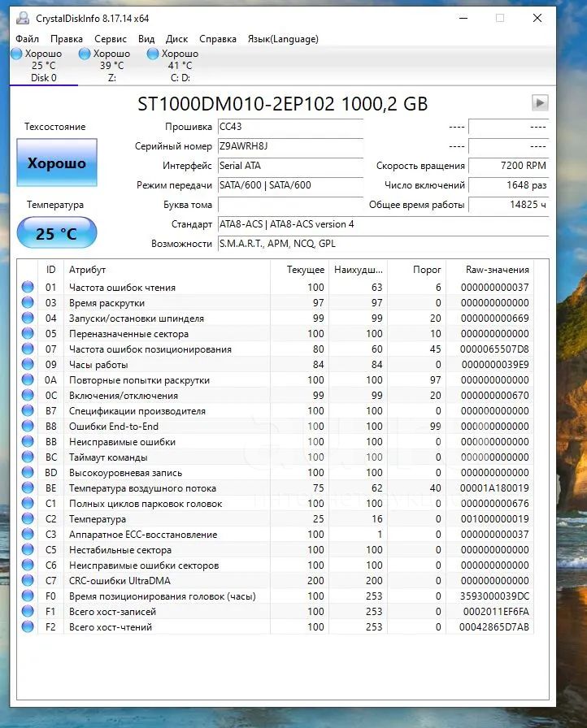This screenshot has width=587, height=728.
Task: Click status circle of attribute F0 row
Action: [28, 596]
